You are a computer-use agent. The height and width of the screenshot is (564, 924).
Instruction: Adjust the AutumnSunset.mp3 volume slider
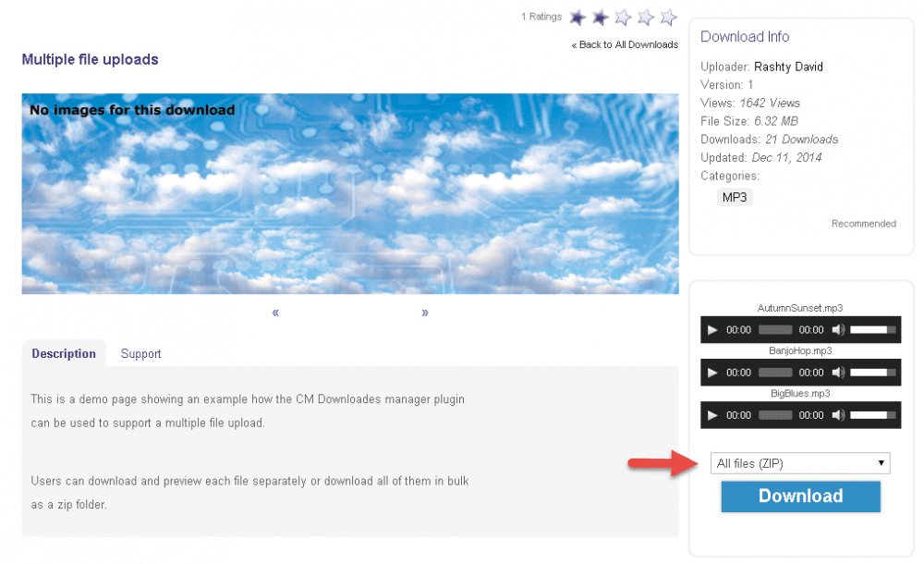coord(872,330)
